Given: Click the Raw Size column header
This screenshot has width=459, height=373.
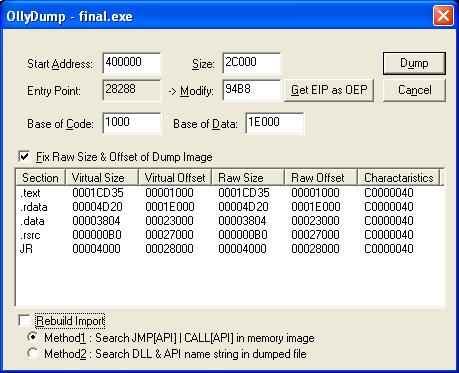Looking at the screenshot, I should 248,178.
